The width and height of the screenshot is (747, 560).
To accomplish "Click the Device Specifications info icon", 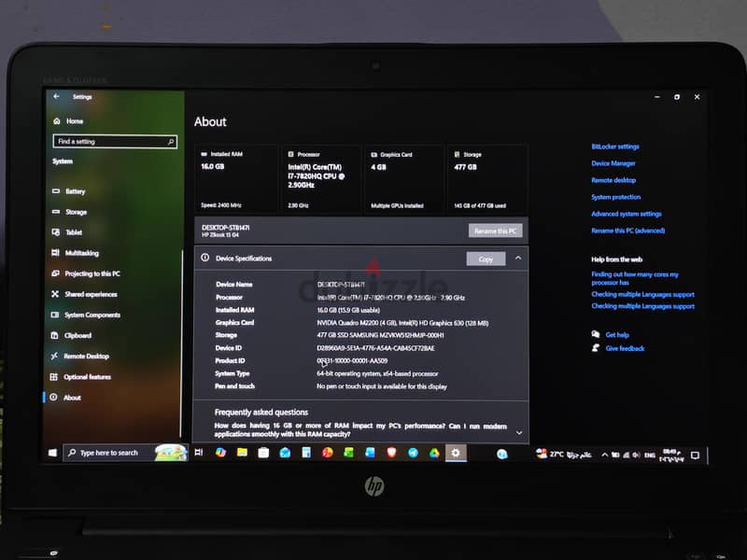I will click(x=205, y=258).
